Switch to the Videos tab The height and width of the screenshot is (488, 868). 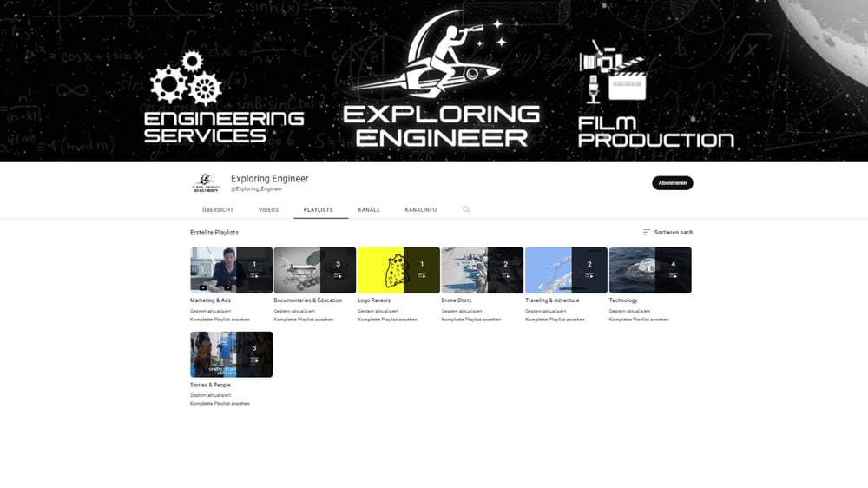tap(268, 210)
